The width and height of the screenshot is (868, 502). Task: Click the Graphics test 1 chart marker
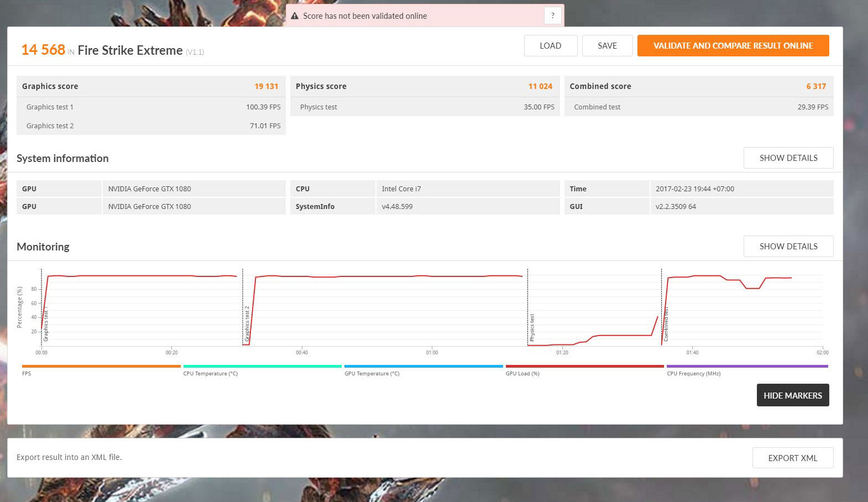click(x=46, y=326)
